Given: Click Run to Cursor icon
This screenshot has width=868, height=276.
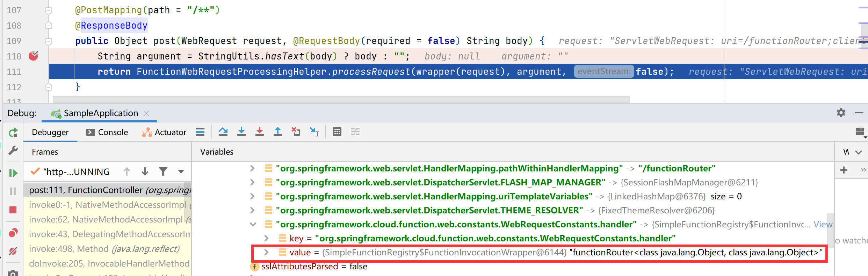Looking at the screenshot, I should click(314, 132).
